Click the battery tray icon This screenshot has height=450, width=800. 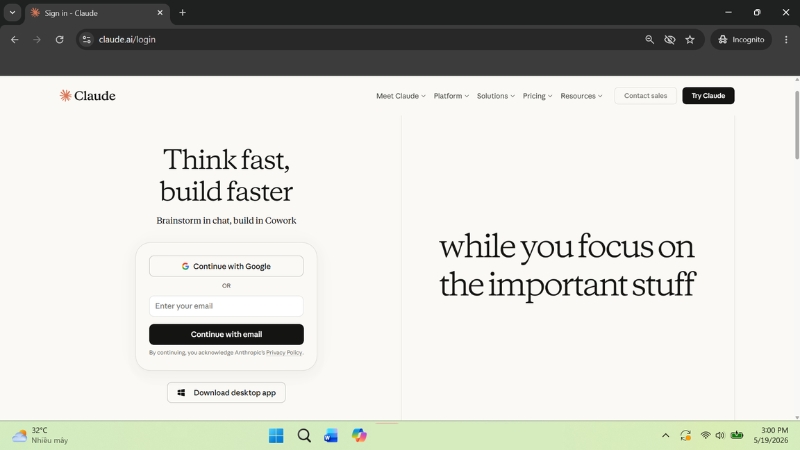point(737,435)
